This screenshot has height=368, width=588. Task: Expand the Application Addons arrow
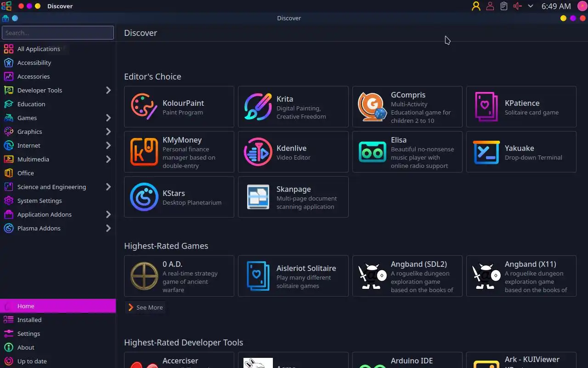coord(108,214)
